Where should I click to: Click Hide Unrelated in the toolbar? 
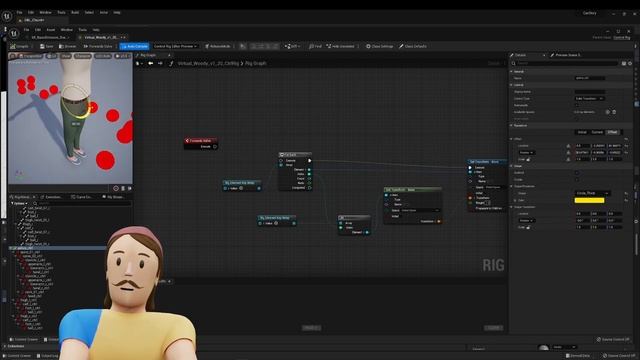pos(340,47)
